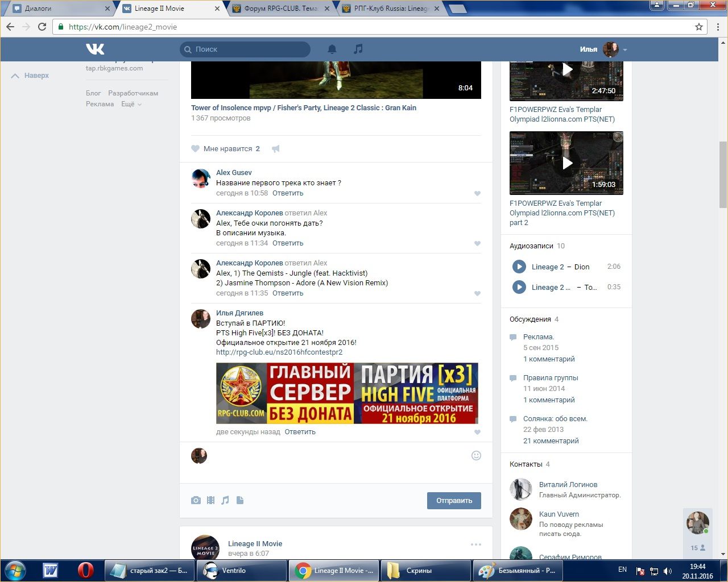Reload the page with refresh icon
This screenshot has height=582, width=728.
pos(42,27)
